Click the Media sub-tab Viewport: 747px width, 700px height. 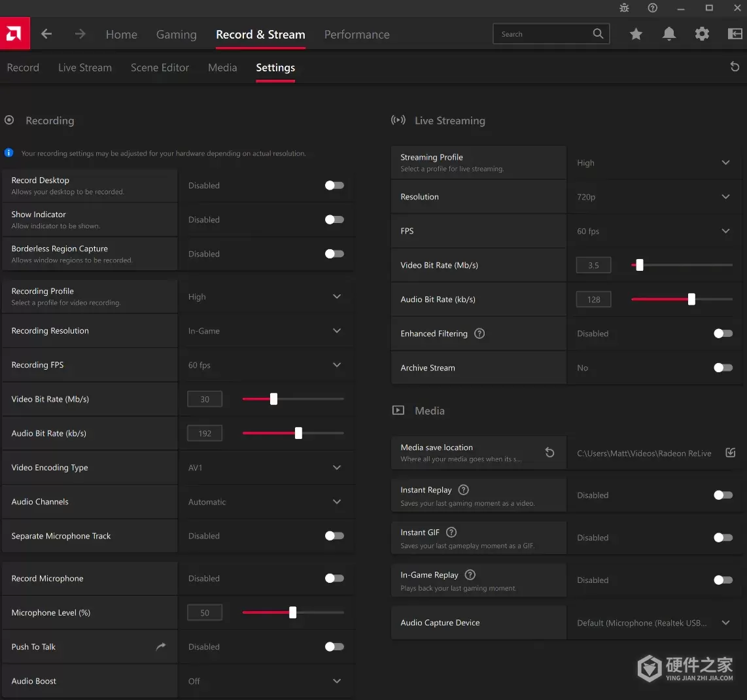[x=222, y=67]
